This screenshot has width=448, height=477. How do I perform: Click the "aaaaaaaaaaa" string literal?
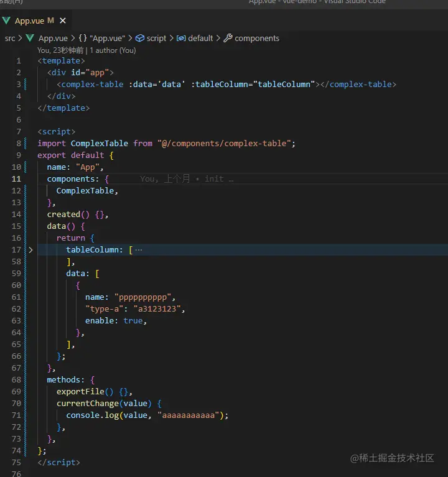(x=188, y=415)
